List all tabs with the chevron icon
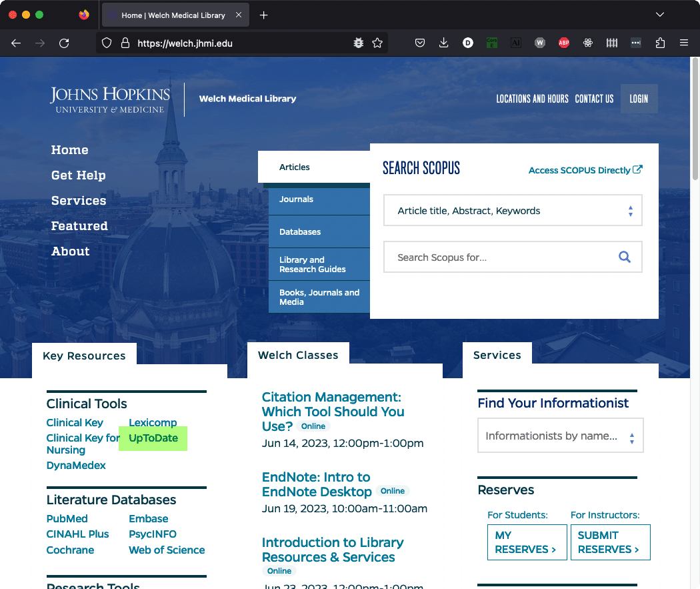The height and width of the screenshot is (589, 700). pos(660,15)
